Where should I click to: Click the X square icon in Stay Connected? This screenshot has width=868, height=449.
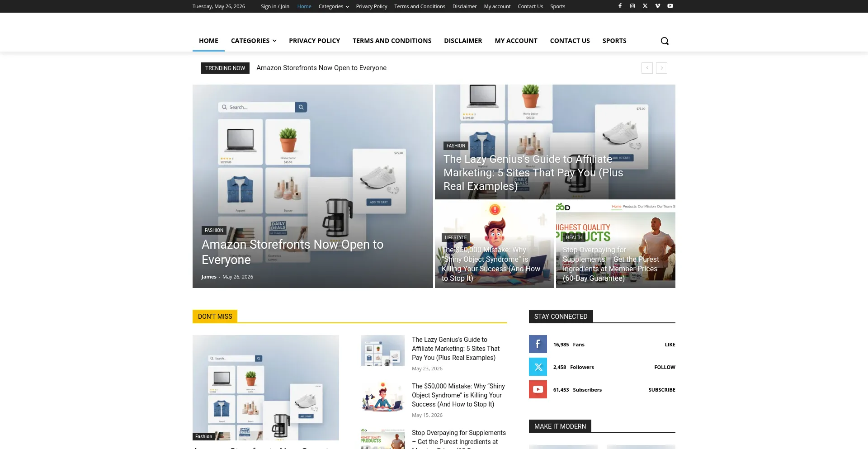538,367
